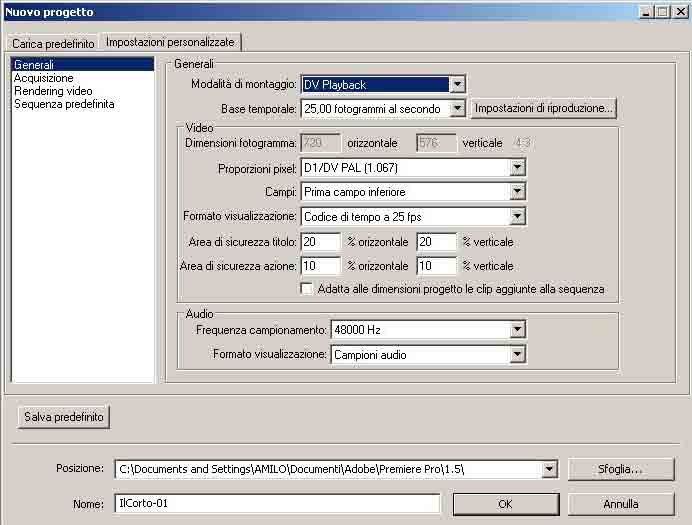Click the disabled frame height field 576
Viewport: 692px width, 525px height.
[436, 143]
